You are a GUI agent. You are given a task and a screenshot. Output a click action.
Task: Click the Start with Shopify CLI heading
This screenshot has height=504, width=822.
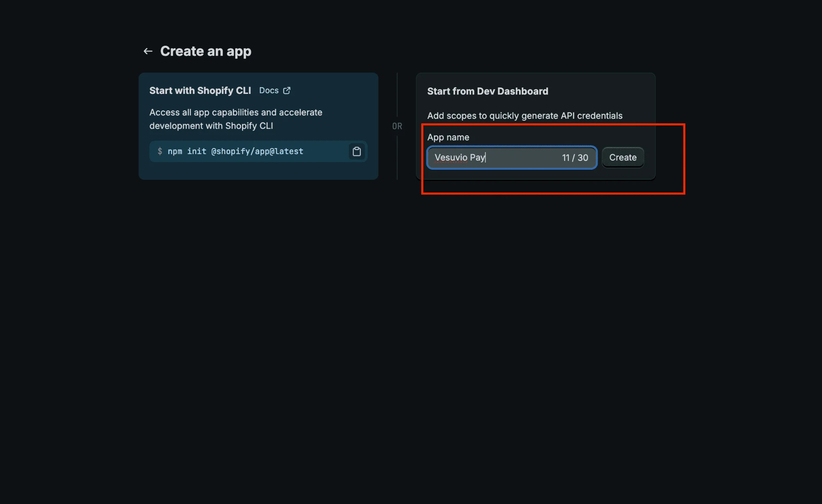pyautogui.click(x=200, y=90)
